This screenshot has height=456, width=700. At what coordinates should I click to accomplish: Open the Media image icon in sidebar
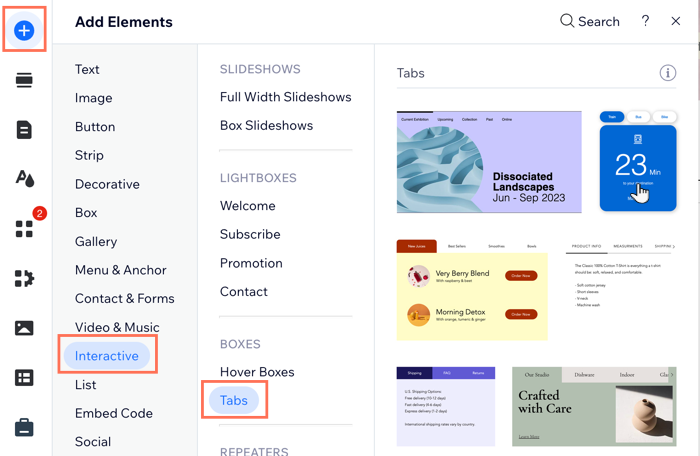pyautogui.click(x=24, y=328)
